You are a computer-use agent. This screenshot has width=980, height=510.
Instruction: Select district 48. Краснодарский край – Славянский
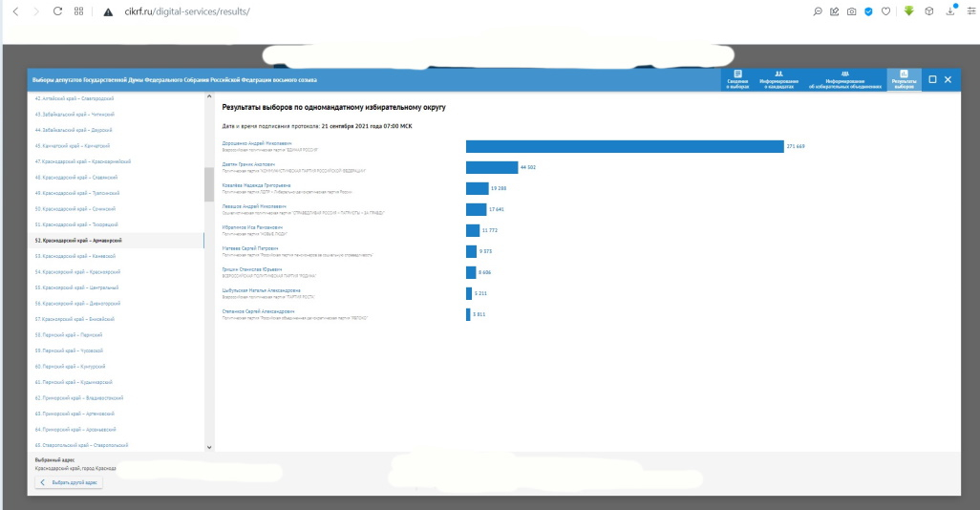pyautogui.click(x=75, y=178)
